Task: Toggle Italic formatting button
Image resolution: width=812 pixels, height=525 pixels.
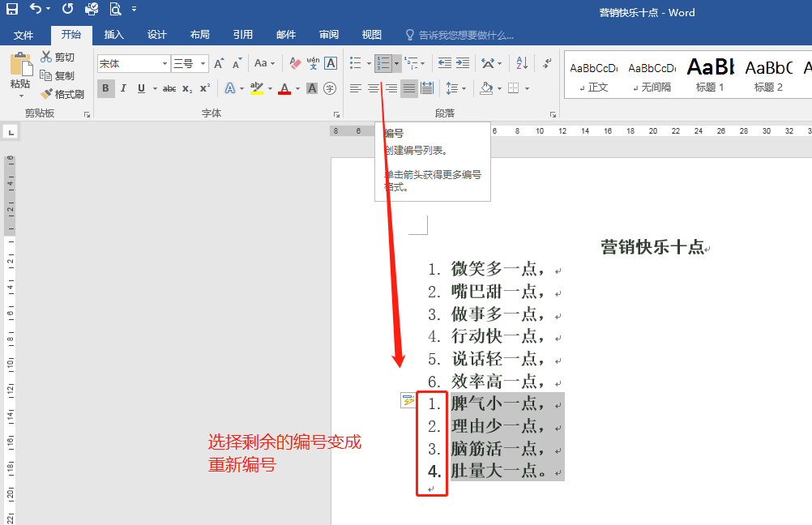Action: [x=123, y=88]
